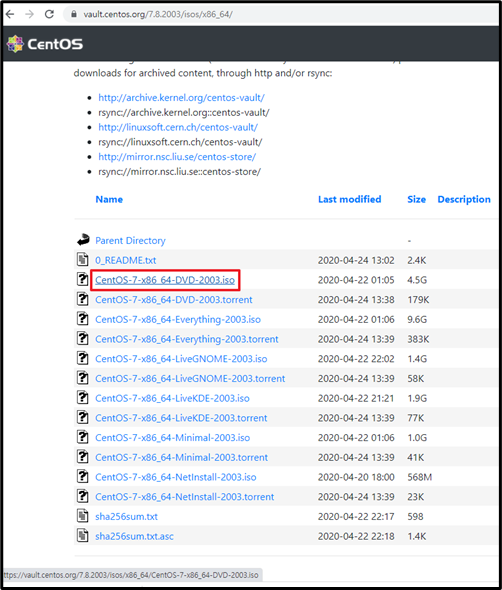The width and height of the screenshot is (502, 590).
Task: Click the icon beside LiveKDE-2003.iso
Action: click(x=83, y=397)
